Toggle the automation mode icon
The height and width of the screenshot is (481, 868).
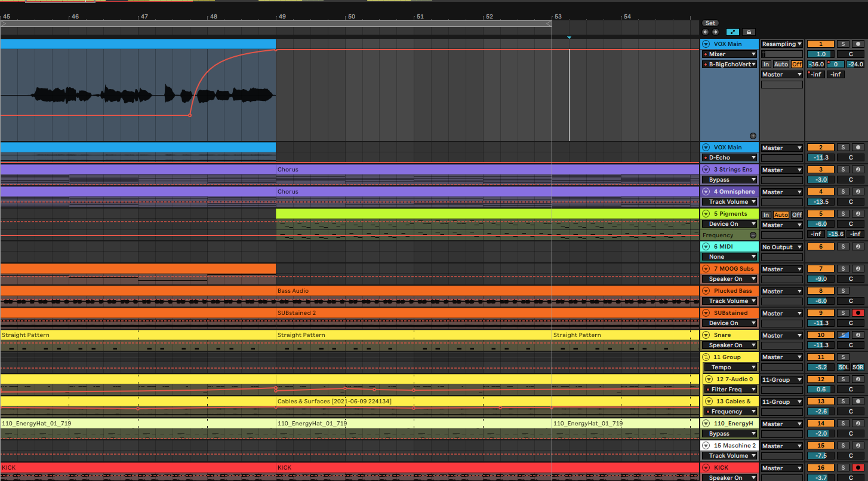coord(732,32)
